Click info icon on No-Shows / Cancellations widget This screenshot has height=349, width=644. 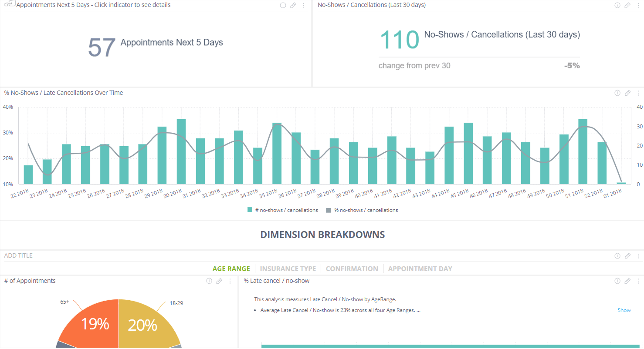click(617, 5)
